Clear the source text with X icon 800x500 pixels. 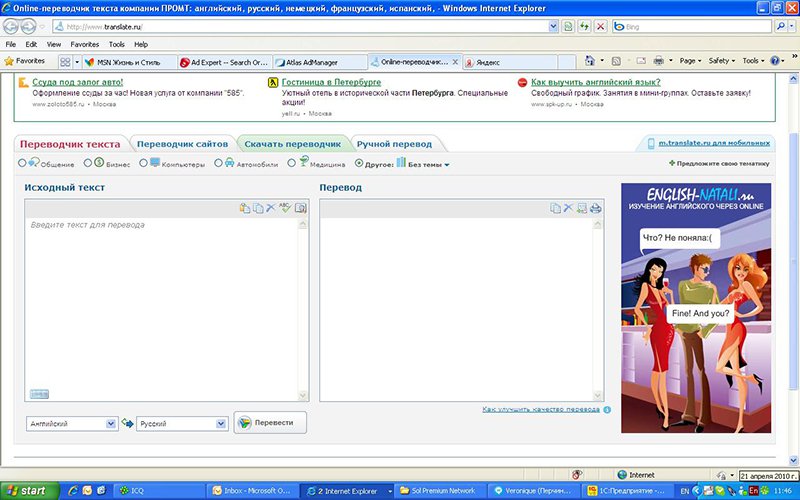click(x=271, y=208)
